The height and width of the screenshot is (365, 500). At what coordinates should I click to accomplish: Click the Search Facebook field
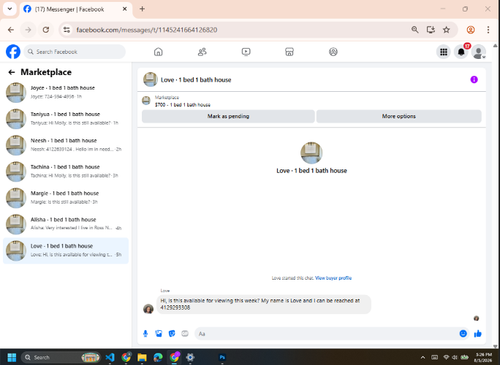tap(75, 52)
